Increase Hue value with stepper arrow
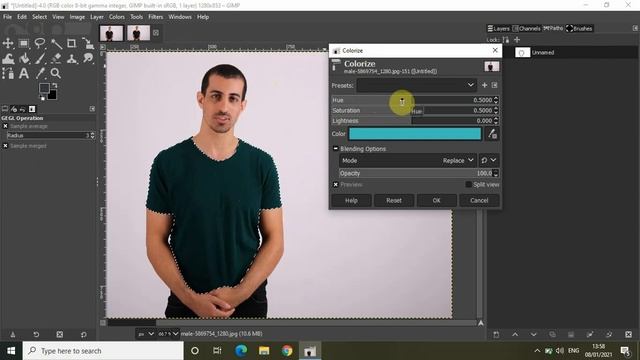Viewport: 640px width, 360px height. click(496, 98)
